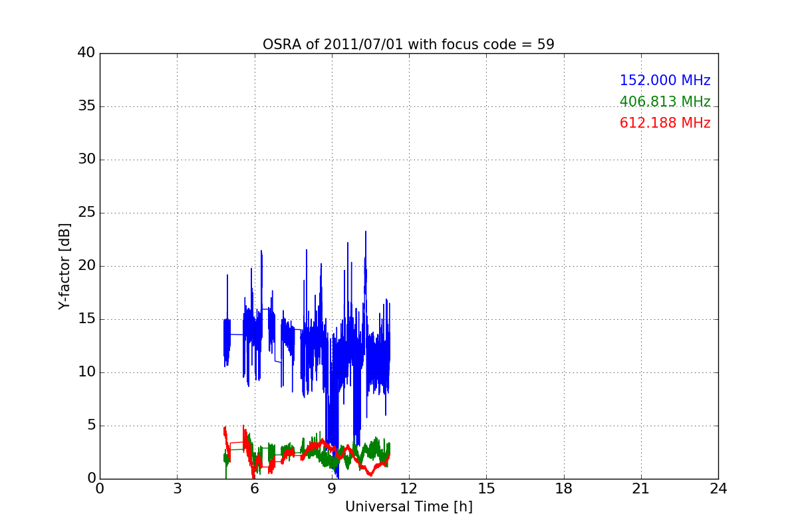Viewport: 798px width, 532px height.
Task: Click y-axis tick label 30
Action: tap(86, 160)
